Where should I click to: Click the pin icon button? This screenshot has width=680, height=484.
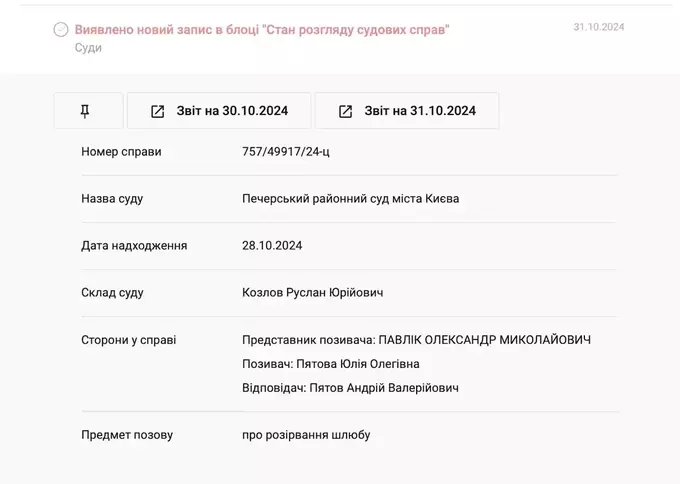88,111
